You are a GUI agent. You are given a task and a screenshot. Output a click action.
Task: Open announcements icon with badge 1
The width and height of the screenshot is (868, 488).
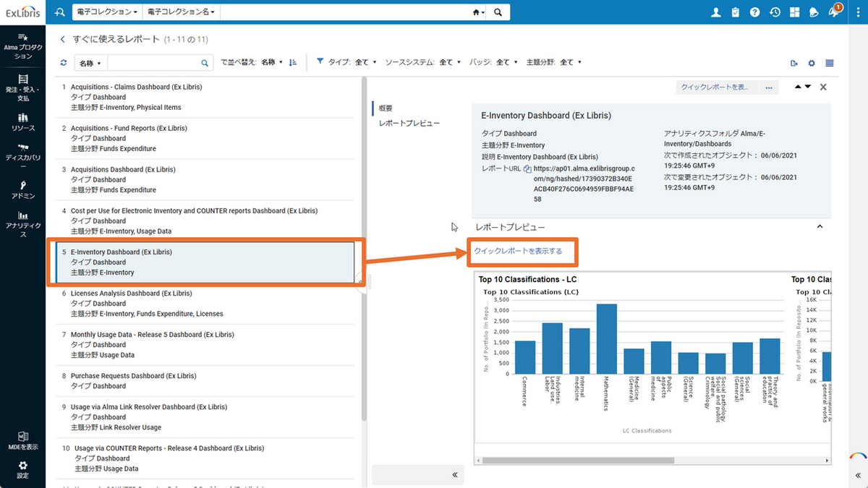[x=833, y=12]
